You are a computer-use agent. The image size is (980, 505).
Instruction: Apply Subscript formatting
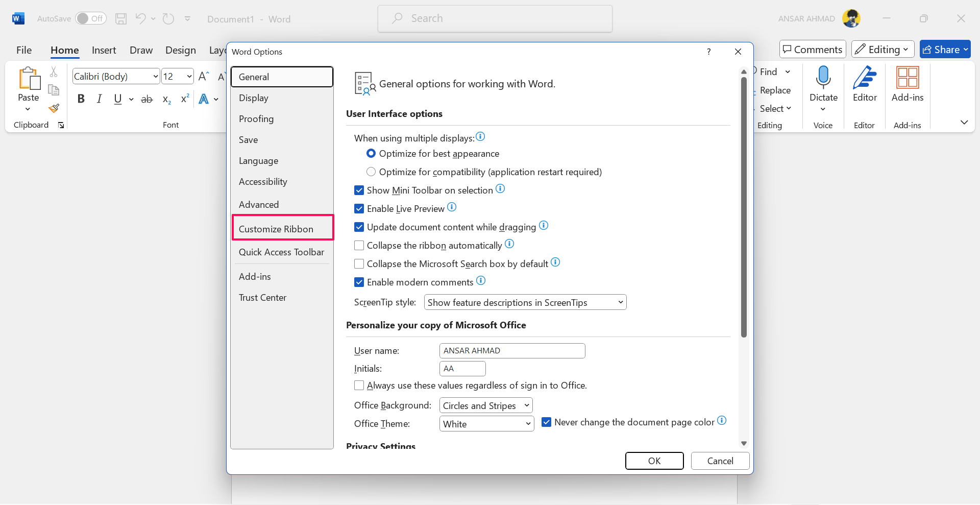coord(166,99)
